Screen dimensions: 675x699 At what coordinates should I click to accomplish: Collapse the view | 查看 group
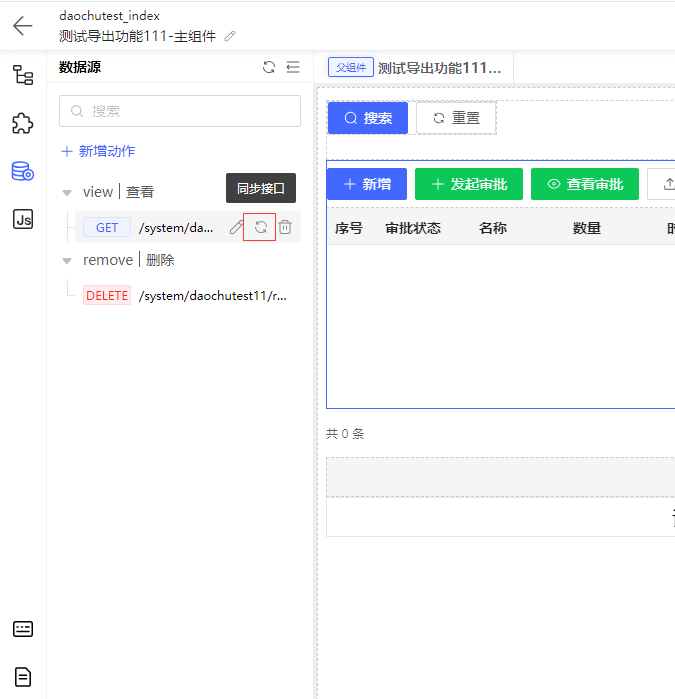click(x=67, y=193)
